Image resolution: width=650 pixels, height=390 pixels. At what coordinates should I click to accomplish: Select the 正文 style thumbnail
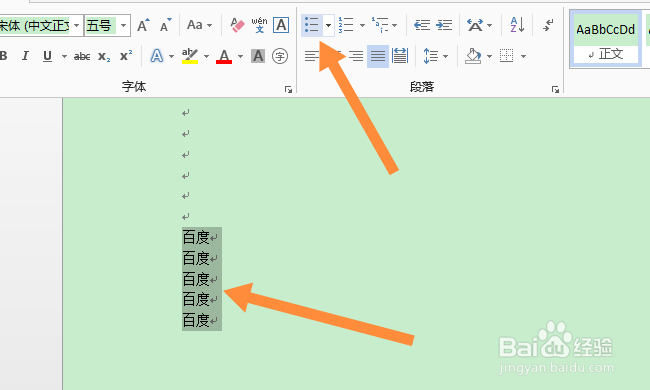[x=606, y=39]
